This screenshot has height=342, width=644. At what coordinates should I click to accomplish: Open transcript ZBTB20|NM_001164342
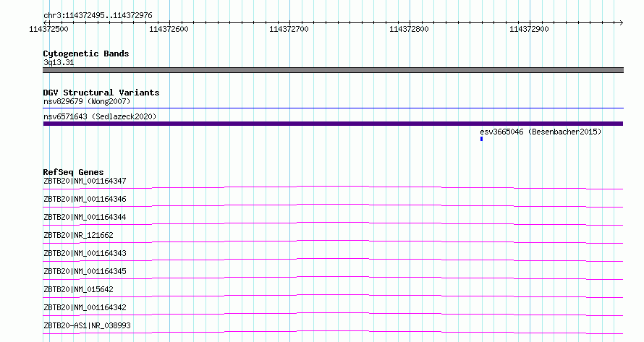click(x=85, y=307)
